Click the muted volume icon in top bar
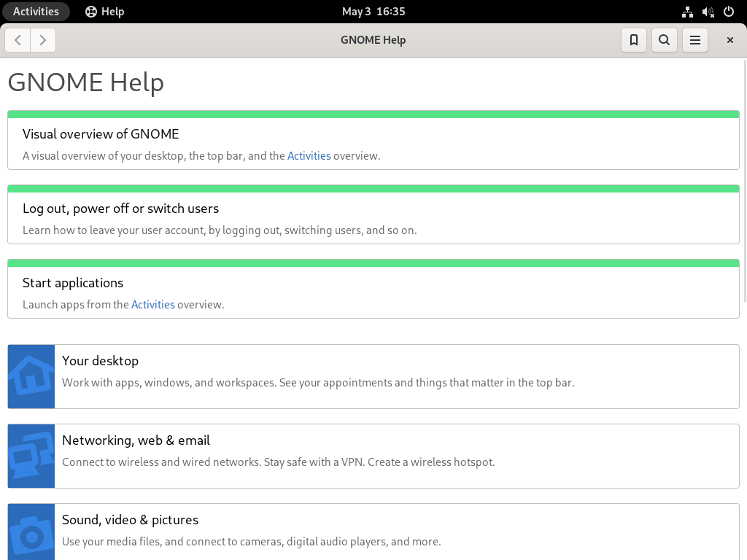Image resolution: width=747 pixels, height=560 pixels. click(708, 12)
